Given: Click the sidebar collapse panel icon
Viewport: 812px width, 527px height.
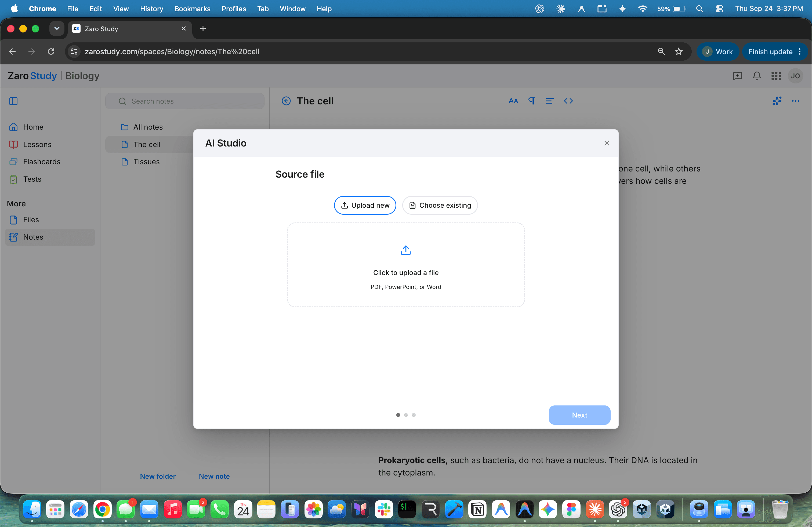Looking at the screenshot, I should (13, 101).
